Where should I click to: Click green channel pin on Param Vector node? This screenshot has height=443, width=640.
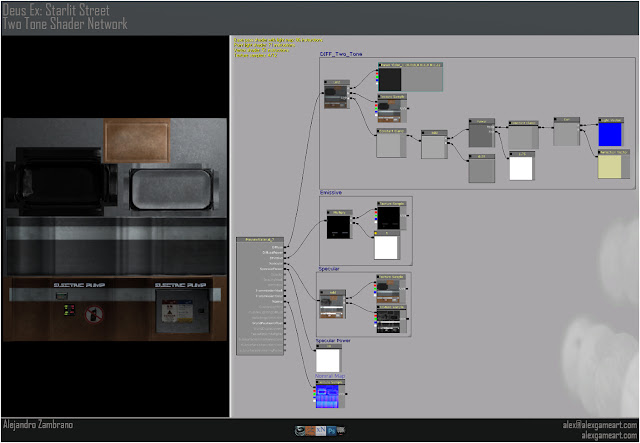point(377,77)
